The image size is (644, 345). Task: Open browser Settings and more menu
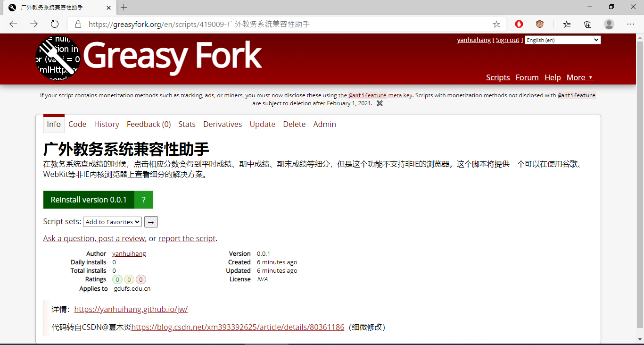pos(631,24)
